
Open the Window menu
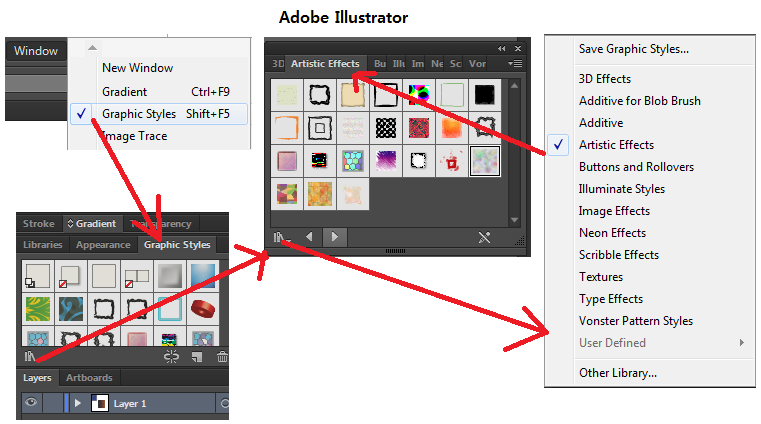coord(36,51)
